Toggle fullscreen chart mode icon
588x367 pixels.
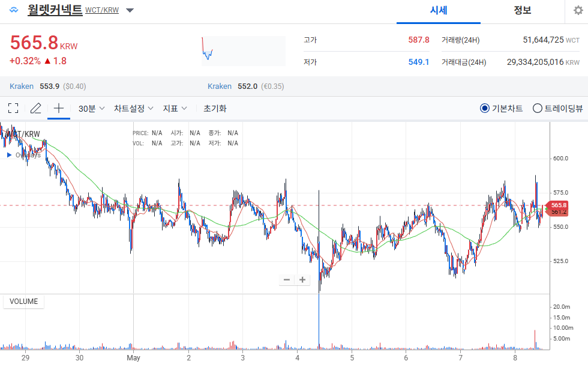[13, 109]
